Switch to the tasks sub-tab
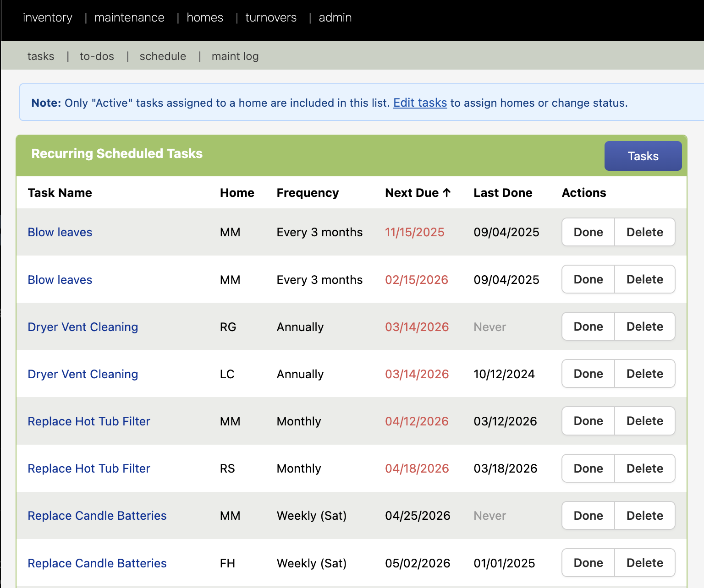 41,56
